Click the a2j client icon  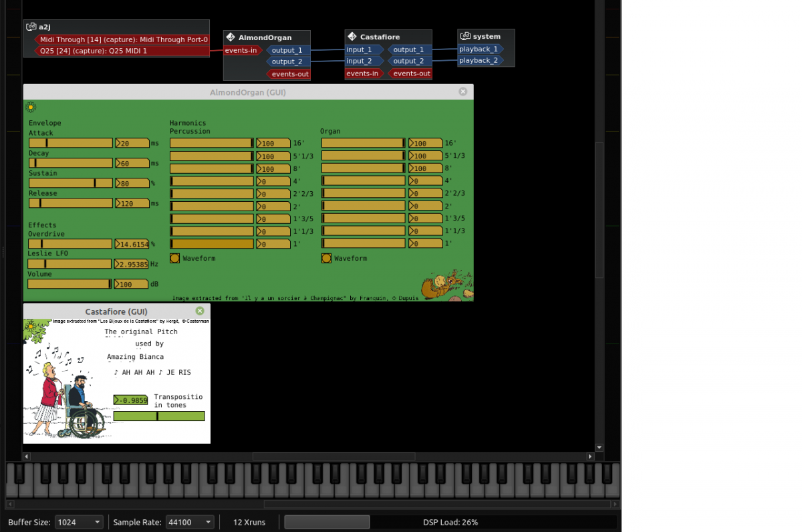click(31, 27)
